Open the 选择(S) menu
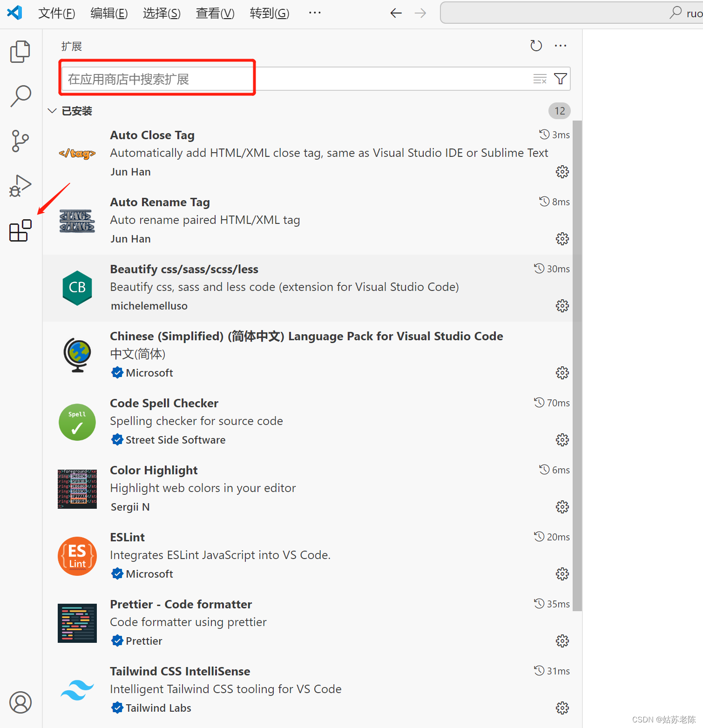Viewport: 703px width, 728px height. click(162, 13)
